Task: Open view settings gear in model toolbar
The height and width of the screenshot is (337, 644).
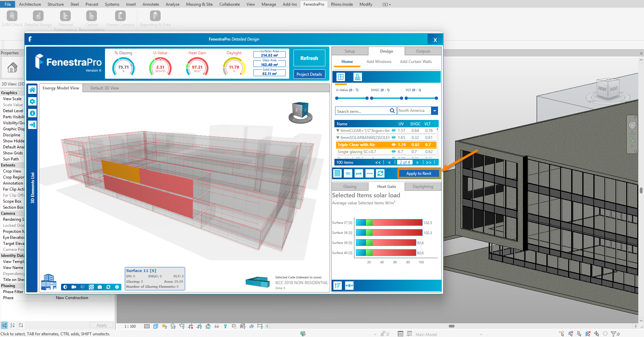Action: (117, 287)
